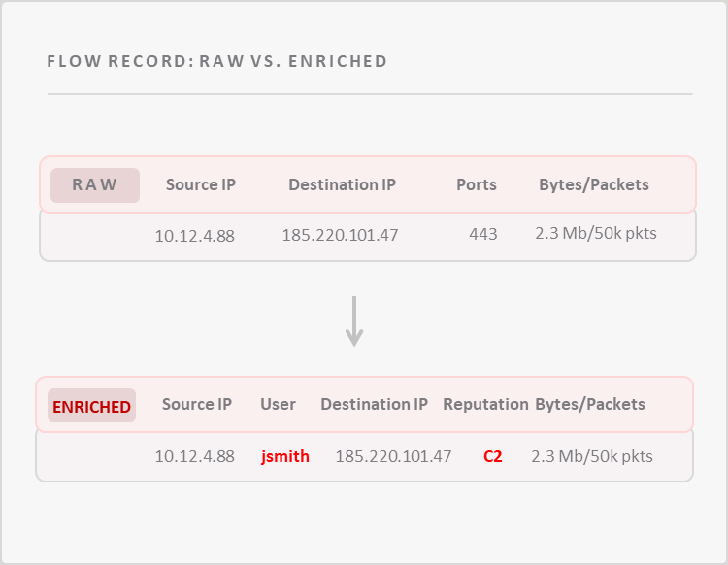The image size is (728, 565).
Task: Click Source IP header in RAW row
Action: pyautogui.click(x=201, y=184)
